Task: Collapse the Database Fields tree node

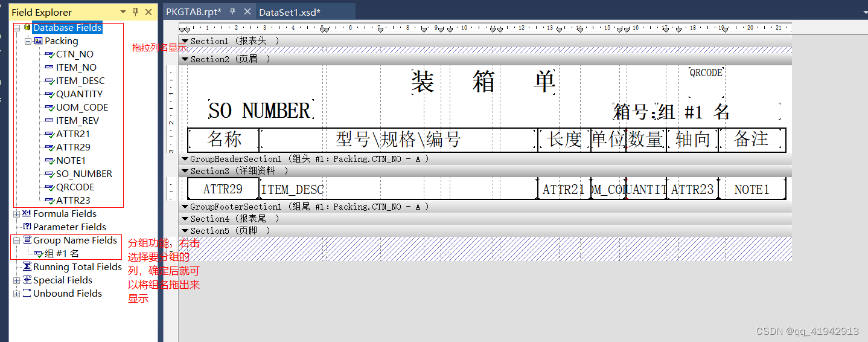Action: pos(16,28)
